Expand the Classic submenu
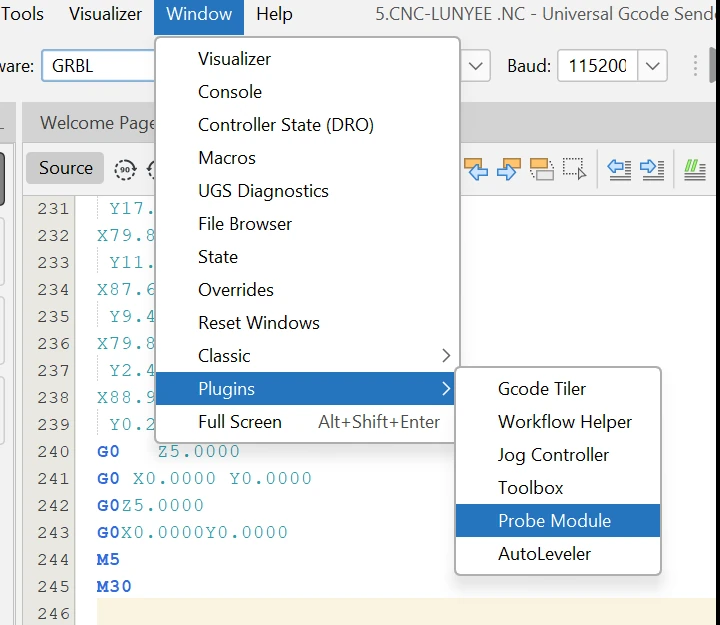 pyautogui.click(x=307, y=356)
